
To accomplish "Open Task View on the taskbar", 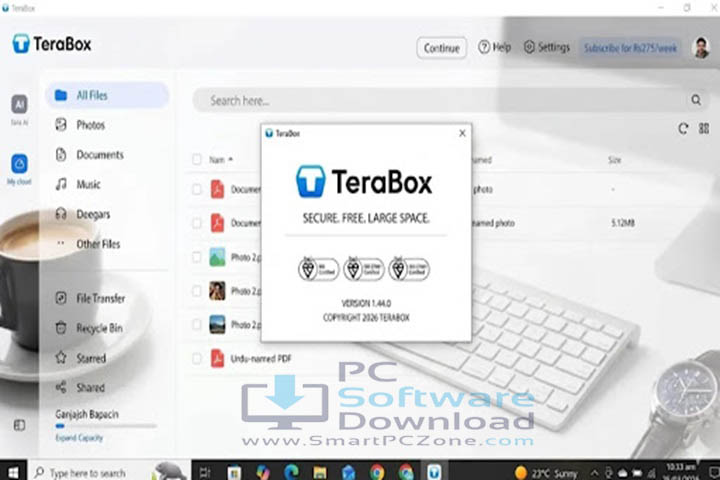I will point(205,472).
